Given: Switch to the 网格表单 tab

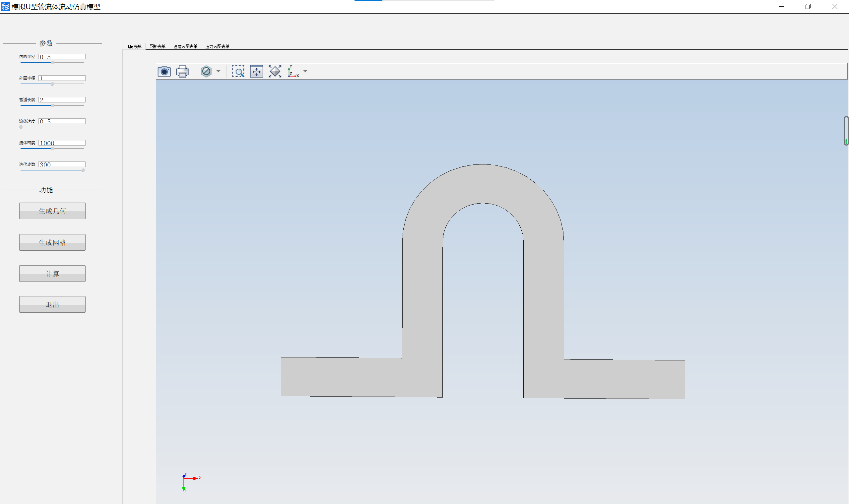Looking at the screenshot, I should [x=158, y=46].
